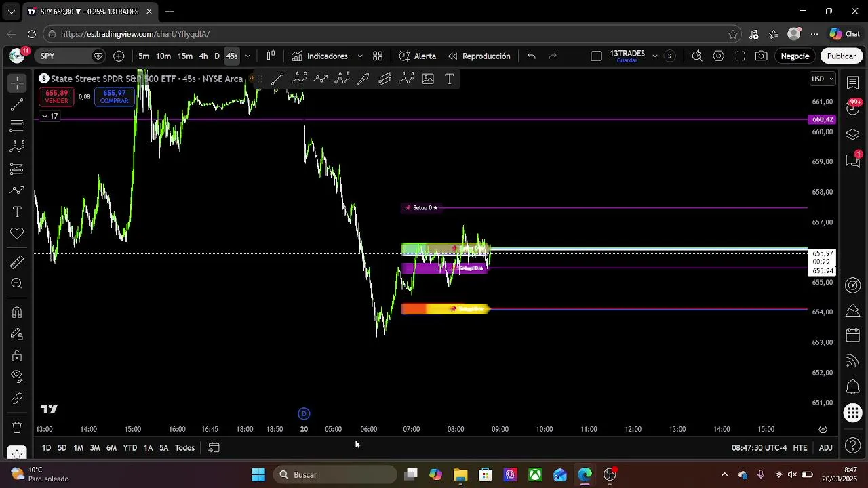This screenshot has width=868, height=488.
Task: Activate the zoom-in magnifier tool
Action: [17, 284]
